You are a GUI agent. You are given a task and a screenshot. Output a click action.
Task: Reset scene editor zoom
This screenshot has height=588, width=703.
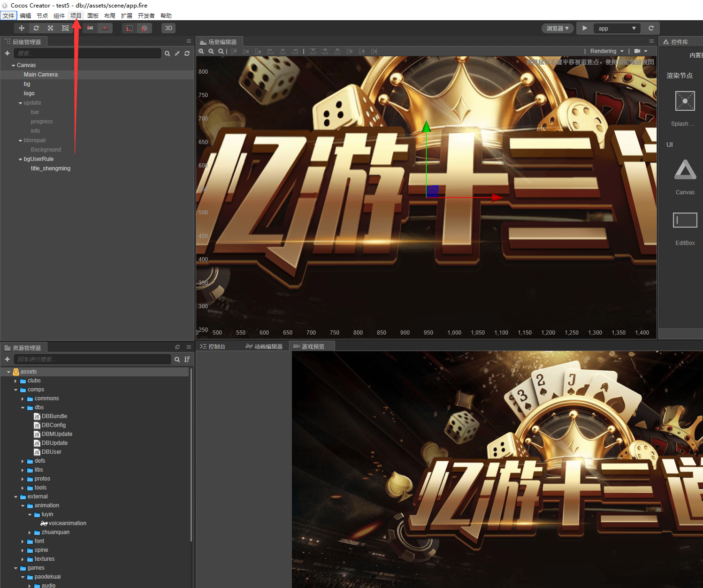pos(221,51)
